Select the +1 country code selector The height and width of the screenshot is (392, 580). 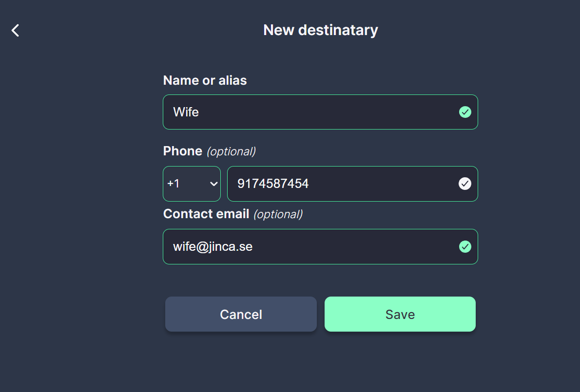pos(192,184)
